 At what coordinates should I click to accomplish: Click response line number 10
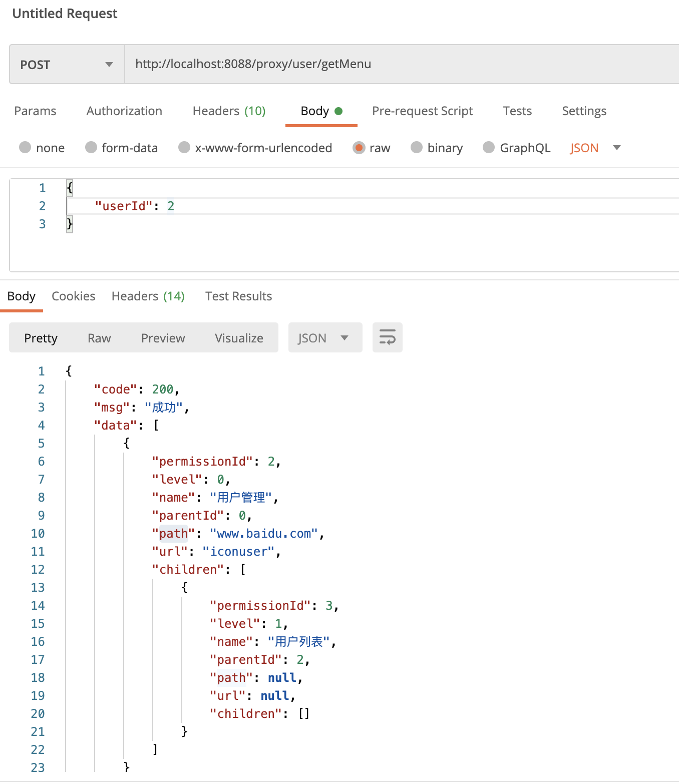[x=38, y=533]
